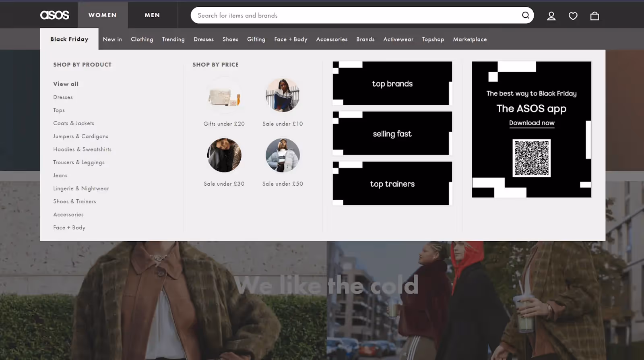
Task: Click the Gifts under £20 thumbnail
Action: tap(224, 95)
